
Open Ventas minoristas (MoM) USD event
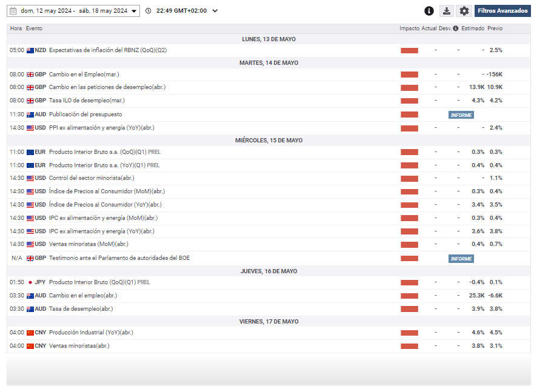pyautogui.click(x=88, y=244)
